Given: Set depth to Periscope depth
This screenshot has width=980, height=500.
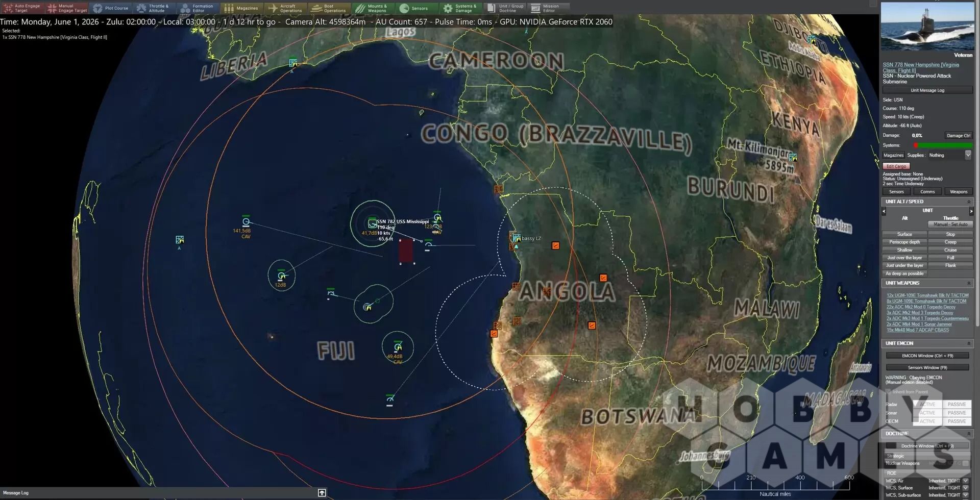Looking at the screenshot, I should click(904, 242).
